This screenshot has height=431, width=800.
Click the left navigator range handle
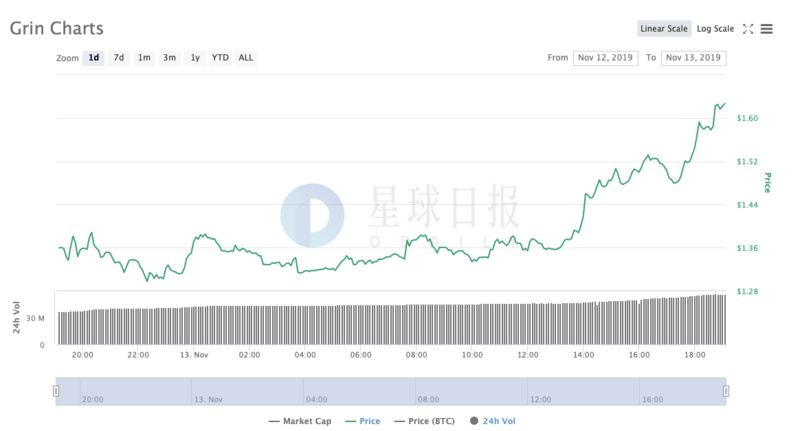coord(57,391)
